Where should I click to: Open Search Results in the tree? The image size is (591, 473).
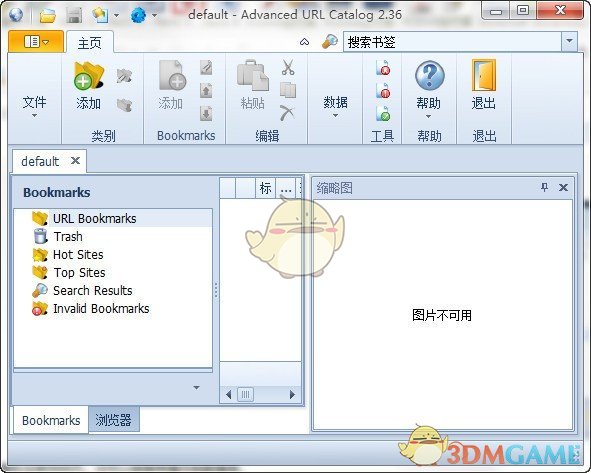pyautogui.click(x=93, y=291)
